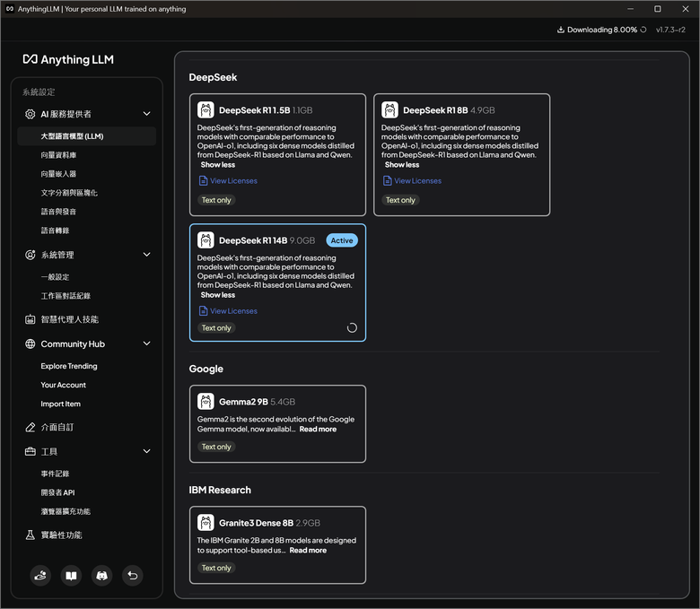This screenshot has height=609, width=700.
Task: Click the DeepSeek R1 8B llama icon
Action: click(x=389, y=110)
